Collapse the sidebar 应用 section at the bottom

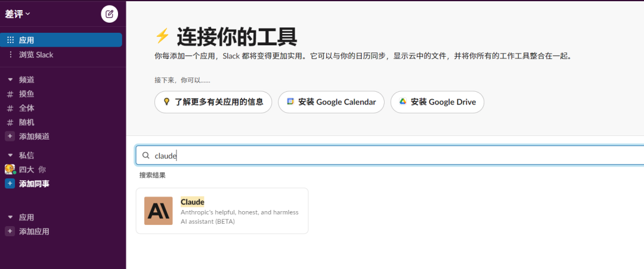click(10, 217)
